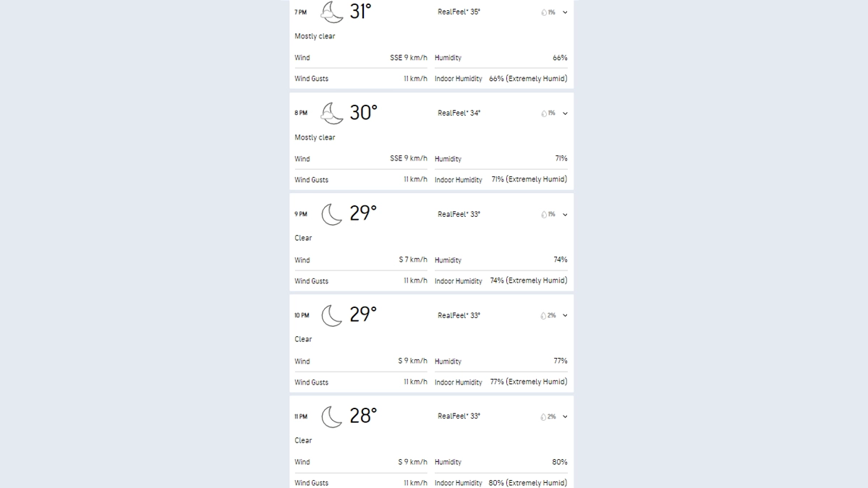Expand the 7 PM hourly forecast chevron

[565, 12]
